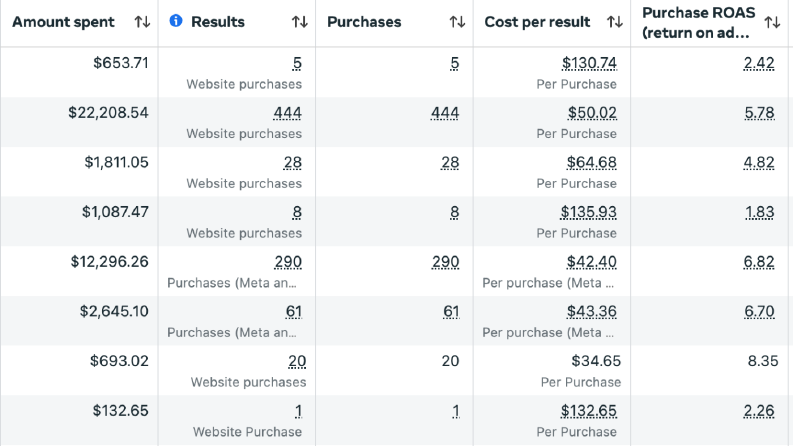This screenshot has height=446, width=793.
Task: Click the Amount spent column header
Action: pos(63,22)
